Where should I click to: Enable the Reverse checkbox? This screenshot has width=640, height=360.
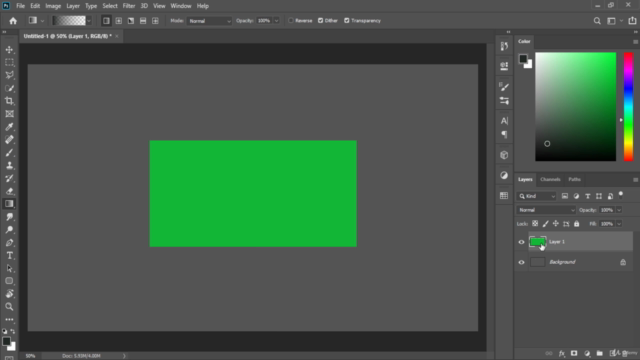tap(291, 21)
